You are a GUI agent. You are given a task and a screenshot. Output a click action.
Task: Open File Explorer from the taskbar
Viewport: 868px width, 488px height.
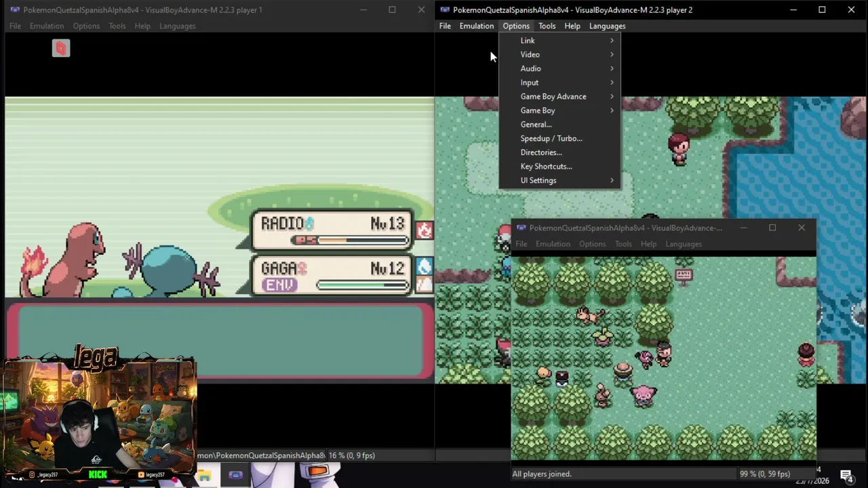coord(204,475)
